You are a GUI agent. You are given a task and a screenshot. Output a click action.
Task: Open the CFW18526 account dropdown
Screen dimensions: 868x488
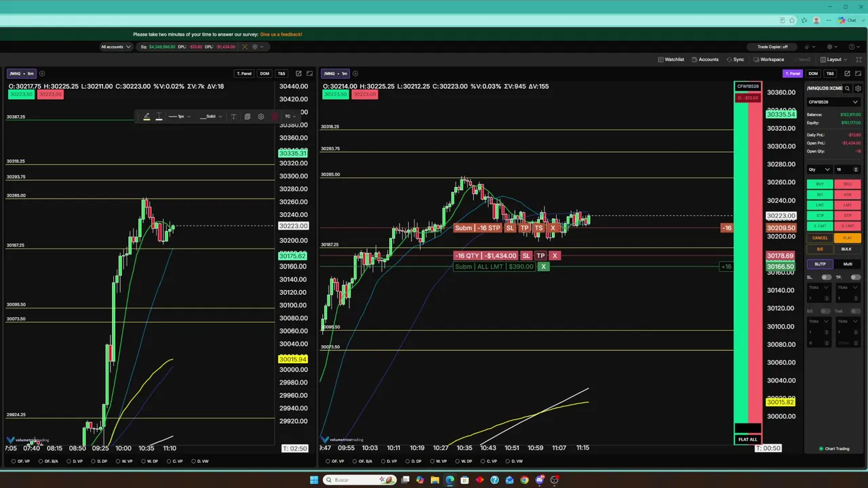click(833, 102)
